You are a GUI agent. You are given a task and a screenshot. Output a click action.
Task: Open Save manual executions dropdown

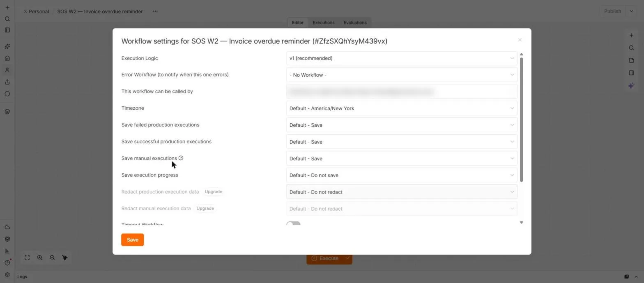pos(402,159)
